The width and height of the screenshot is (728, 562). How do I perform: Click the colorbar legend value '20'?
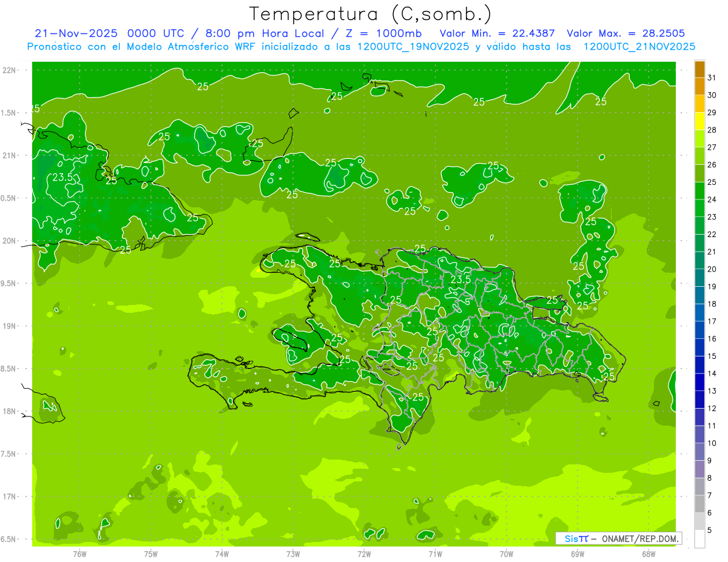pyautogui.click(x=712, y=269)
